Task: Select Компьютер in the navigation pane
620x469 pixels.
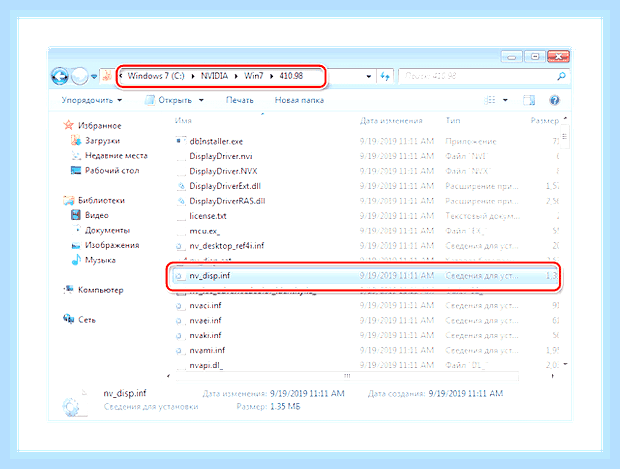Action: click(101, 290)
